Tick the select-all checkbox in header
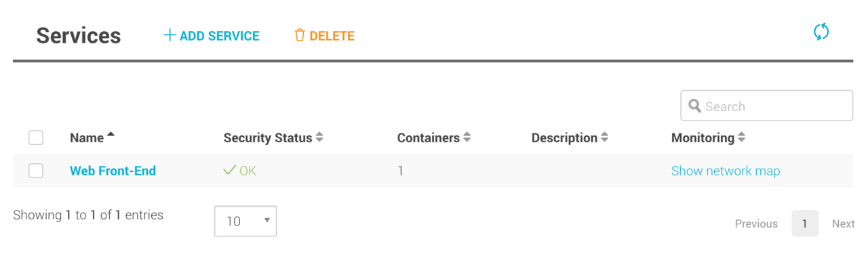Viewport: 868px width, 256px height. coord(36,137)
